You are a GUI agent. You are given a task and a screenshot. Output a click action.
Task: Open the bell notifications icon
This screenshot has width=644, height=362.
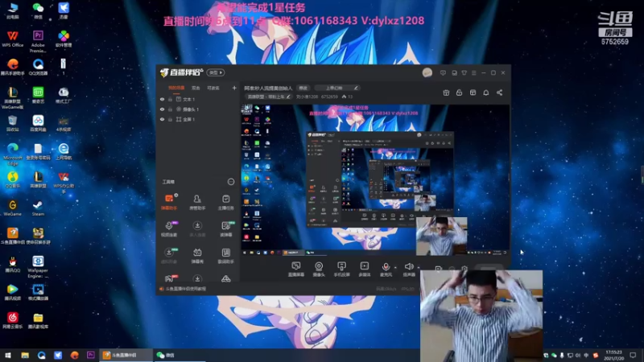point(486,93)
